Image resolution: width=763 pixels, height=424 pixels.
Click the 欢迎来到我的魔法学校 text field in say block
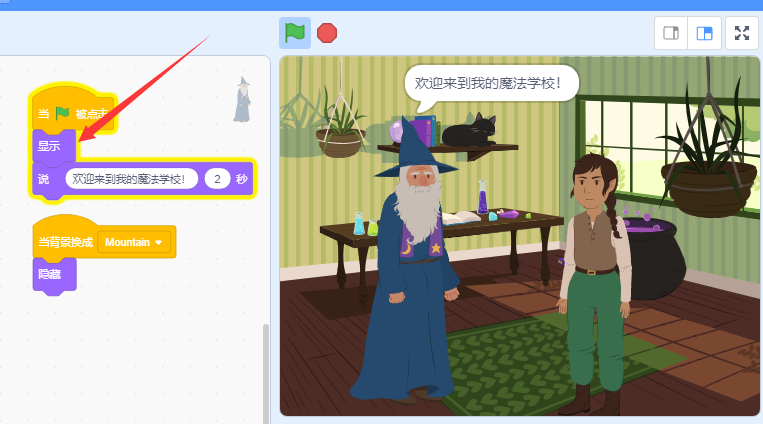(130, 179)
